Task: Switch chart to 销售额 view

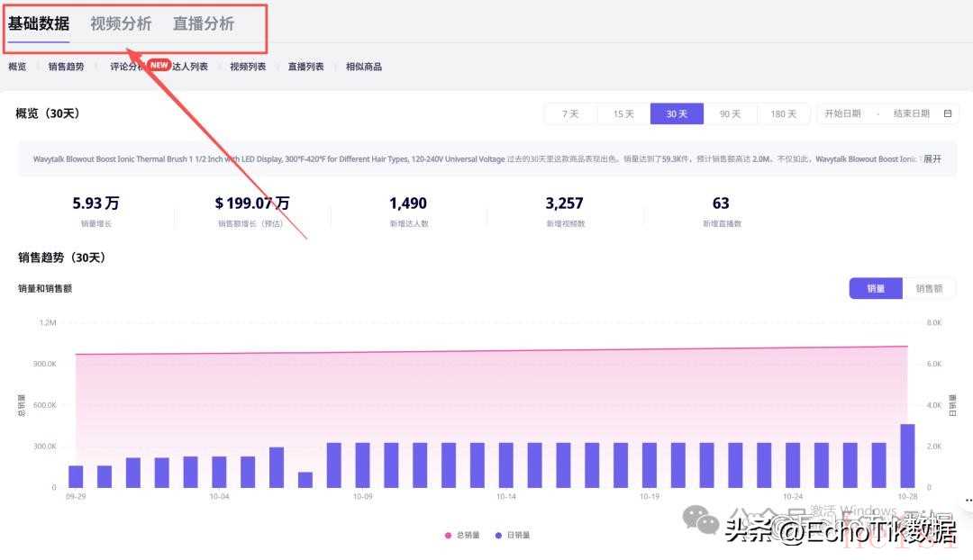Action: click(x=929, y=288)
